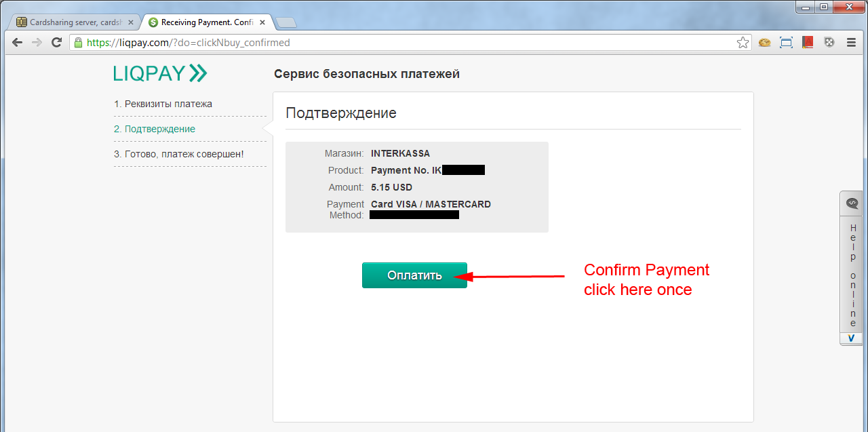This screenshot has height=432, width=868.
Task: Open the red bookmark extension icon
Action: coord(808,42)
